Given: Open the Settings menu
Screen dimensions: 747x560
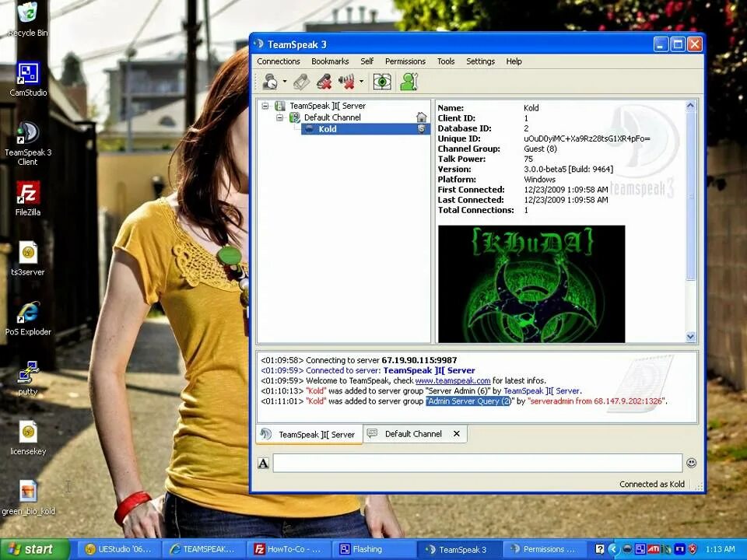Looking at the screenshot, I should tap(480, 61).
